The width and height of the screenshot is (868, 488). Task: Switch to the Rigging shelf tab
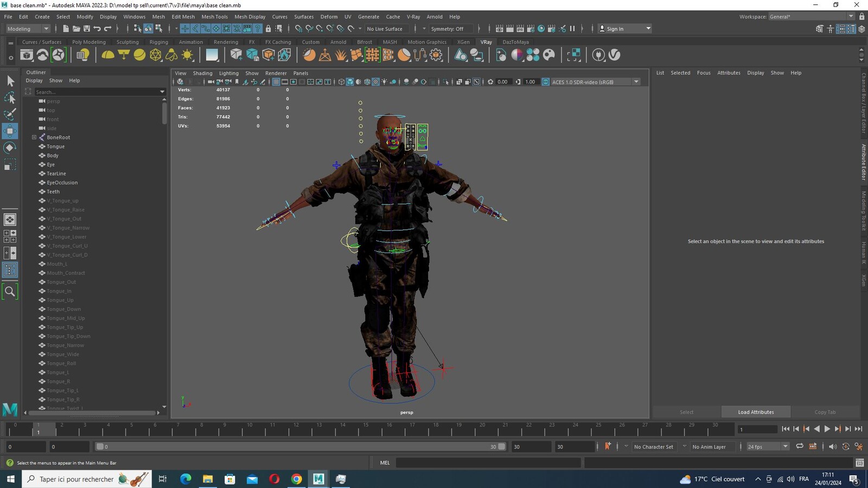click(158, 42)
